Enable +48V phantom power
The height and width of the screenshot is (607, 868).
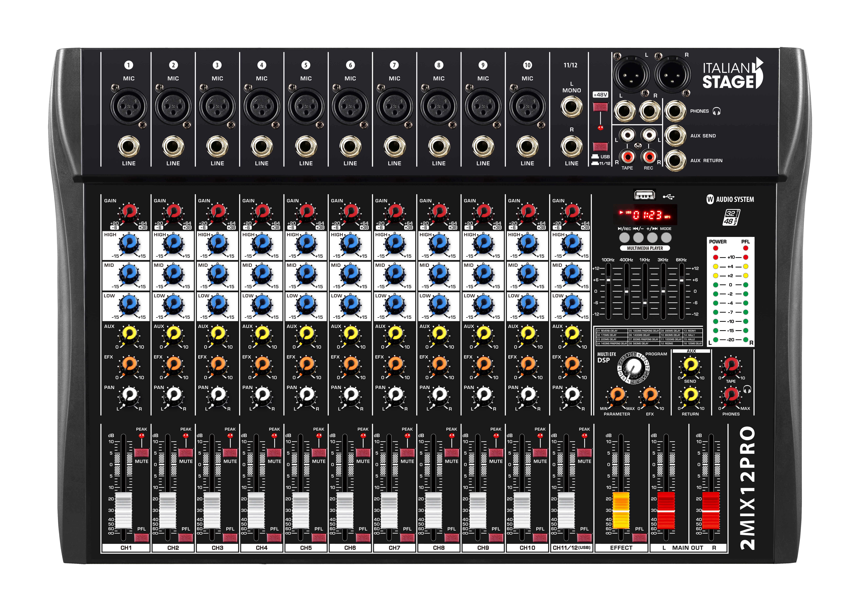[x=601, y=107]
